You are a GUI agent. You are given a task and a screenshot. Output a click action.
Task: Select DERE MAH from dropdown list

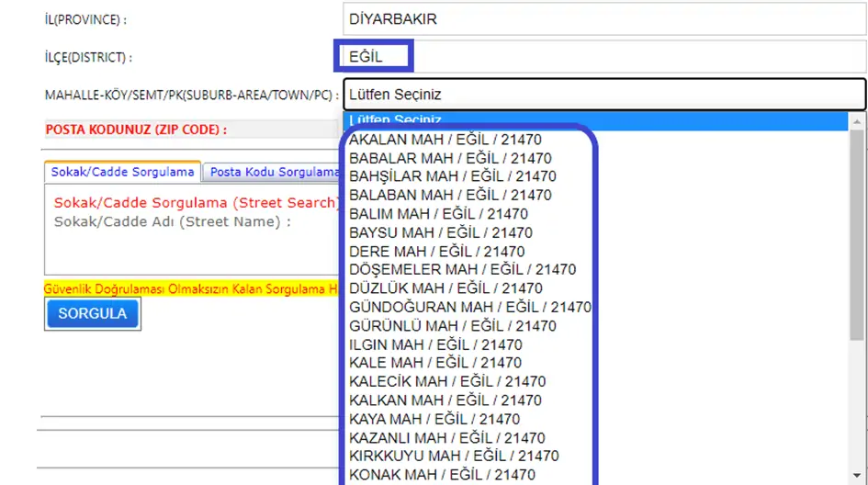click(x=436, y=251)
